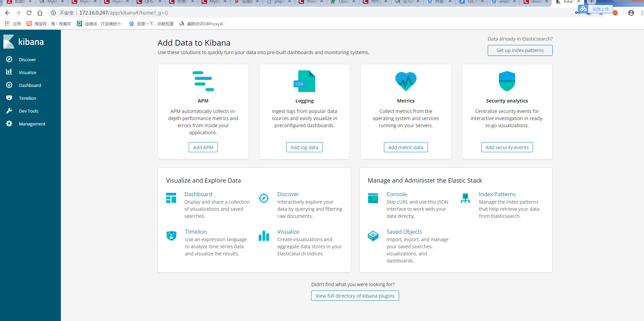Click the Add APM button
This screenshot has height=321, width=644.
click(203, 147)
